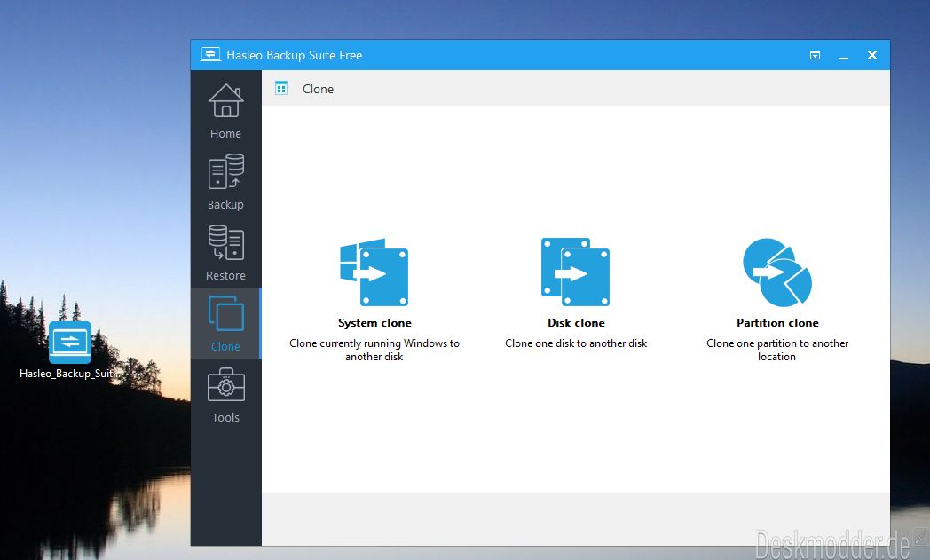The image size is (930, 560).
Task: Close the Hasleo Backup Suite window
Action: [871, 55]
